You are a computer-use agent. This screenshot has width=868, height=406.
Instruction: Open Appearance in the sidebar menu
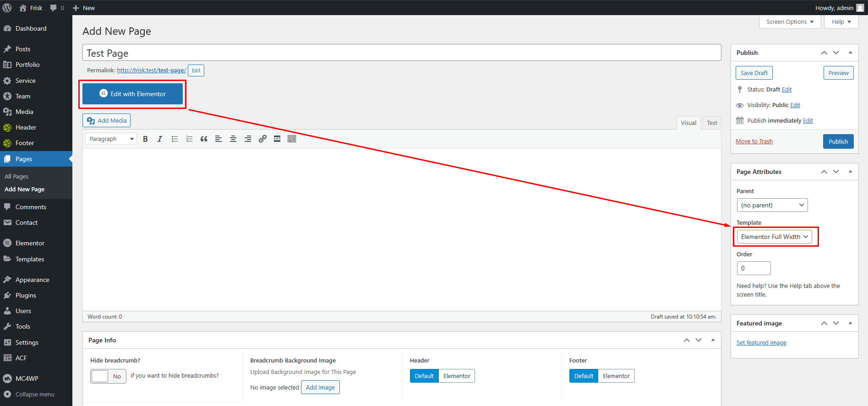pyautogui.click(x=32, y=280)
